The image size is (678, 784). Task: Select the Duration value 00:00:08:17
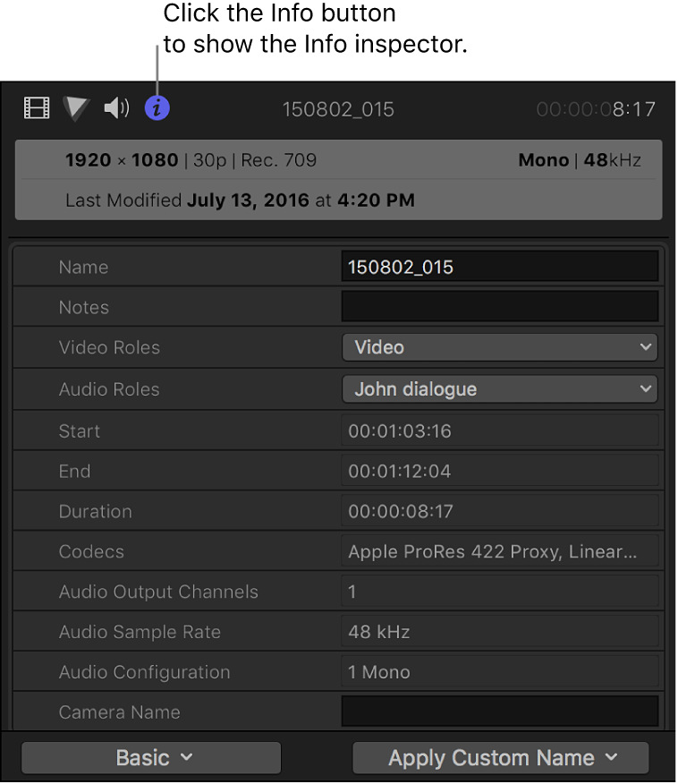tap(499, 511)
